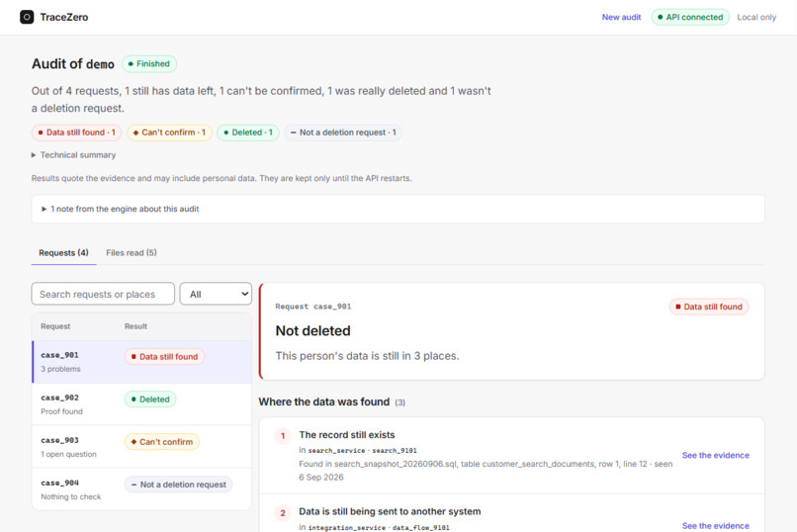This screenshot has width=797, height=532.
Task: Click the Audit of demo title
Action: (73, 64)
